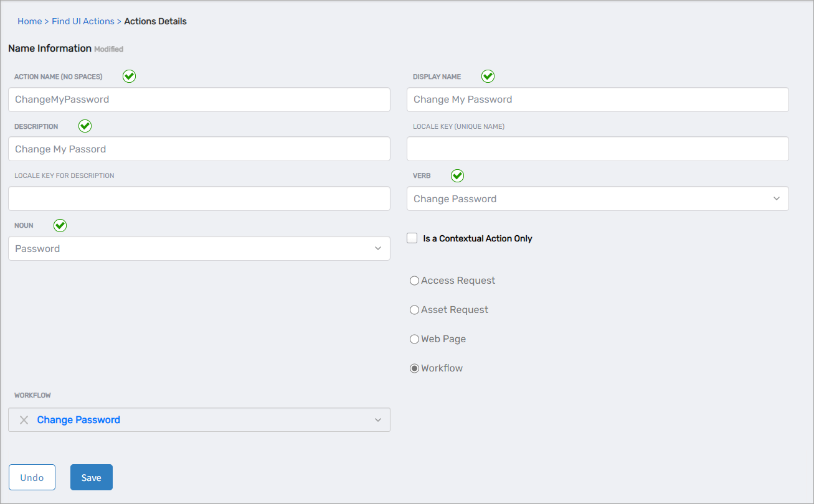814x504 pixels.
Task: Click the checkmark icon beside Action Name
Action: pos(129,76)
